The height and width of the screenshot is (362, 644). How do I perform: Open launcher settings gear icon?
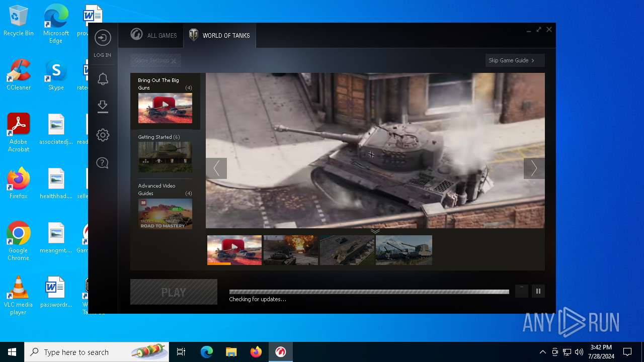coord(103,135)
